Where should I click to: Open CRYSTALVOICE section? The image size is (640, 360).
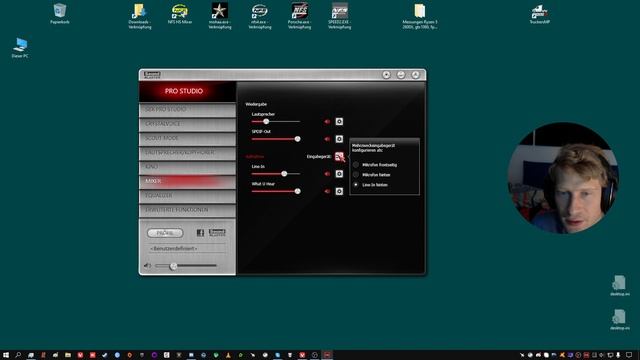point(187,124)
